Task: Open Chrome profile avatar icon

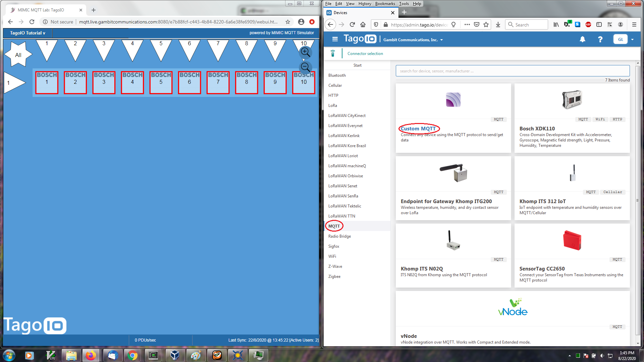Action: [301, 22]
